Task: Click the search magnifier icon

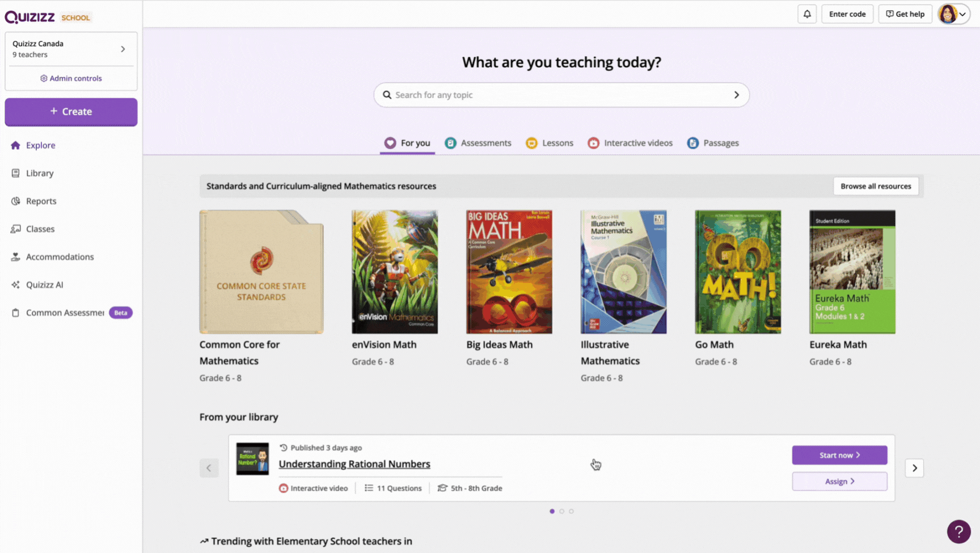Action: pyautogui.click(x=387, y=95)
